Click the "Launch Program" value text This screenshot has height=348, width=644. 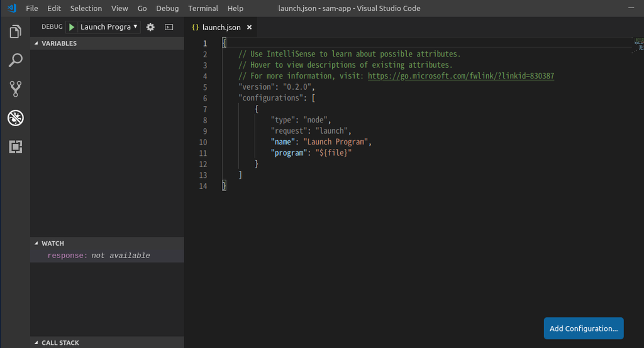(336, 142)
